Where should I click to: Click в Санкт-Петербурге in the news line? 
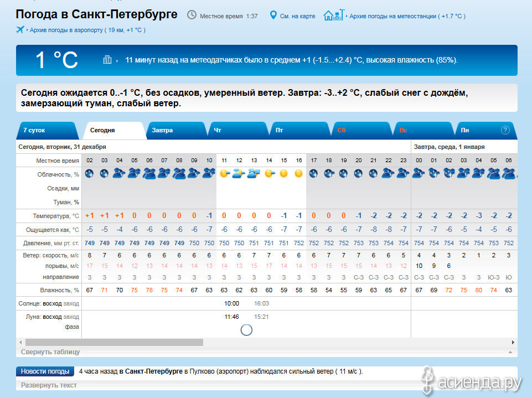click(151, 371)
